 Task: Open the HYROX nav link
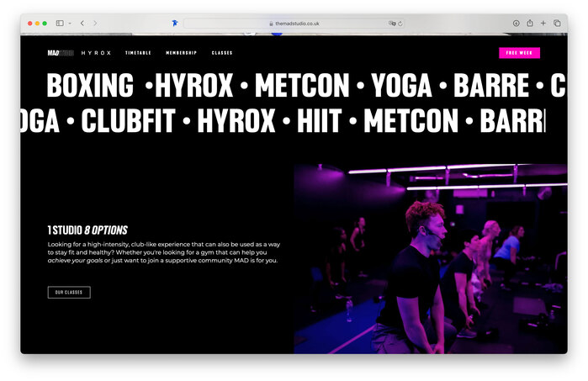[x=96, y=53]
